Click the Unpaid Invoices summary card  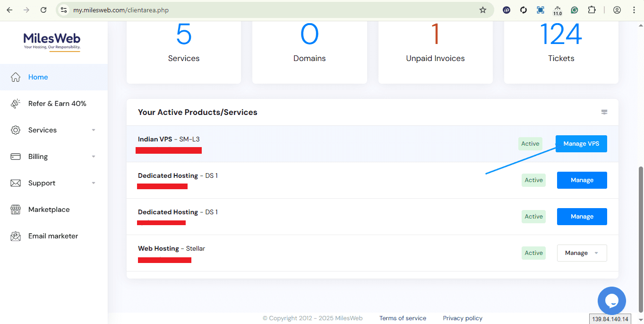pyautogui.click(x=435, y=52)
